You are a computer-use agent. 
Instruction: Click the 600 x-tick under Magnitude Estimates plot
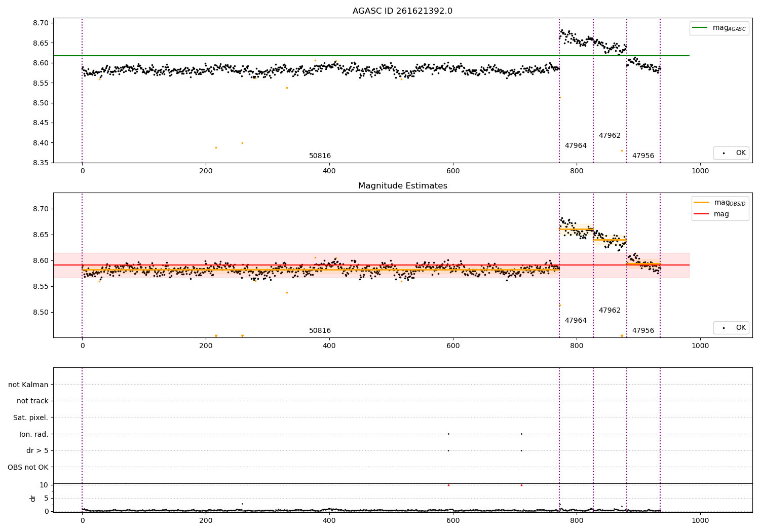pos(453,346)
